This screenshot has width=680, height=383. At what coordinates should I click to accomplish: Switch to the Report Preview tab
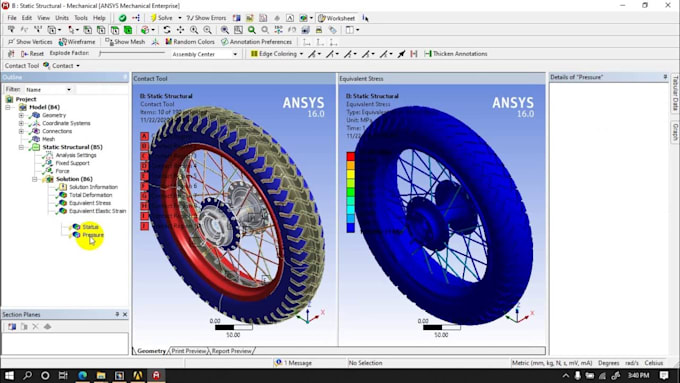click(232, 351)
